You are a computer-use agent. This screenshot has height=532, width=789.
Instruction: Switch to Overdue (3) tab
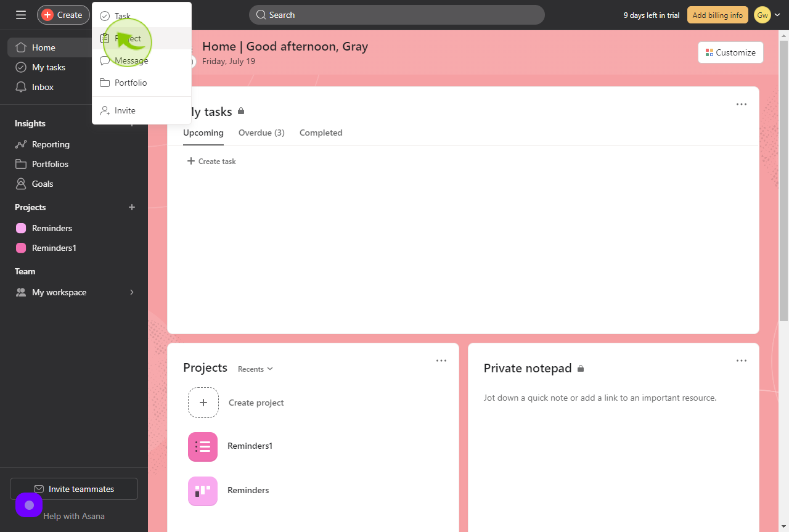tap(261, 133)
